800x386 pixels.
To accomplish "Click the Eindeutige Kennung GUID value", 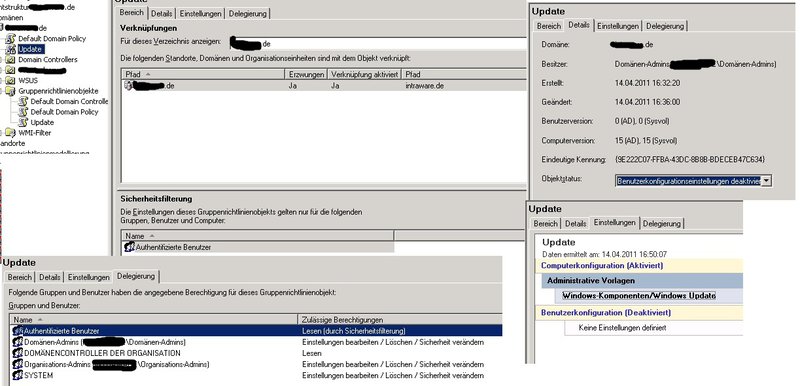I will click(x=690, y=160).
